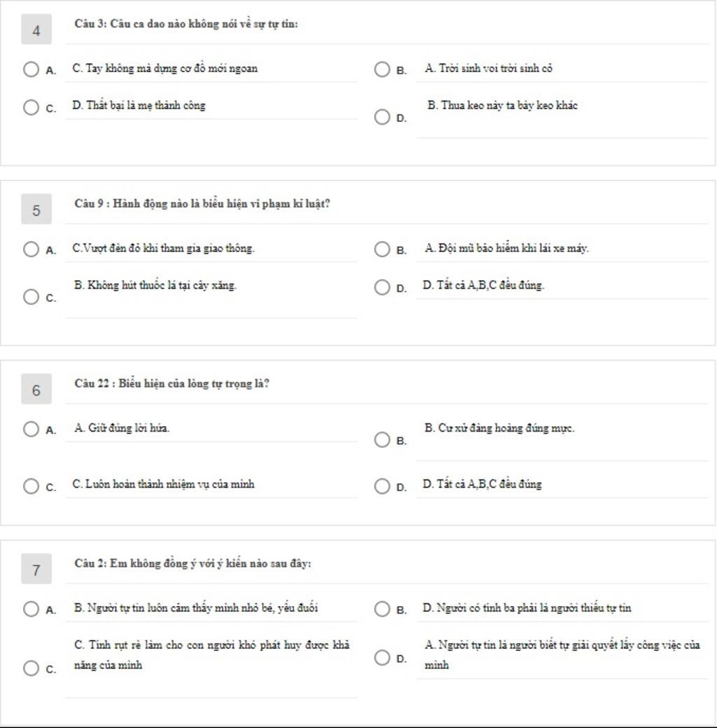The width and height of the screenshot is (717, 728).
Task: Choose option B 'Trời sinh voi trời sinh cỏ'
Action: [382, 69]
